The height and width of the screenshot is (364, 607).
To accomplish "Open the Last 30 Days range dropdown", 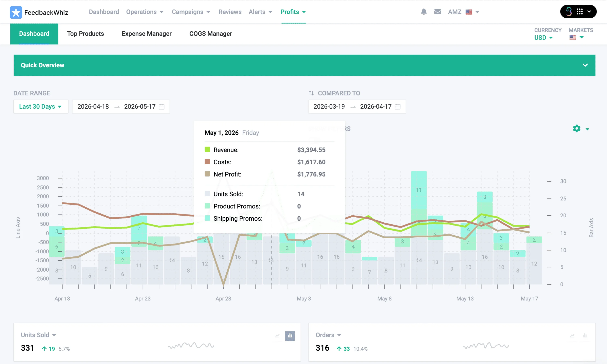I will (x=41, y=107).
